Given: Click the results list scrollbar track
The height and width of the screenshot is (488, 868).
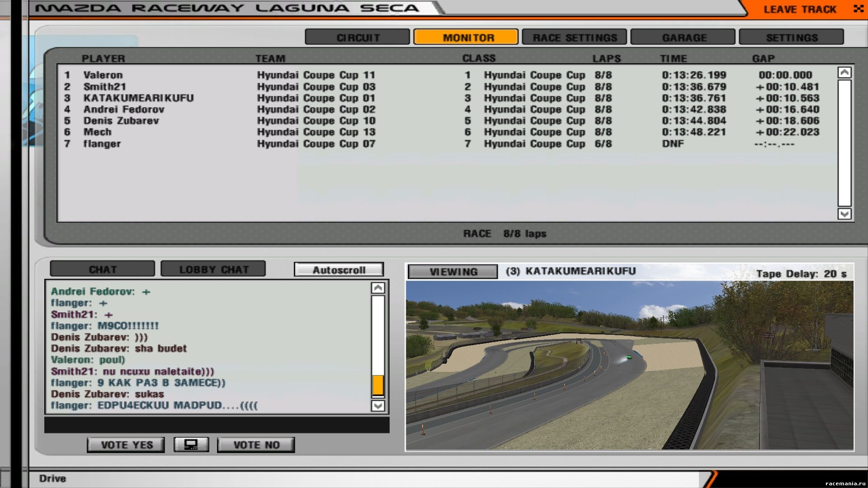Looking at the screenshot, I should click(844, 143).
